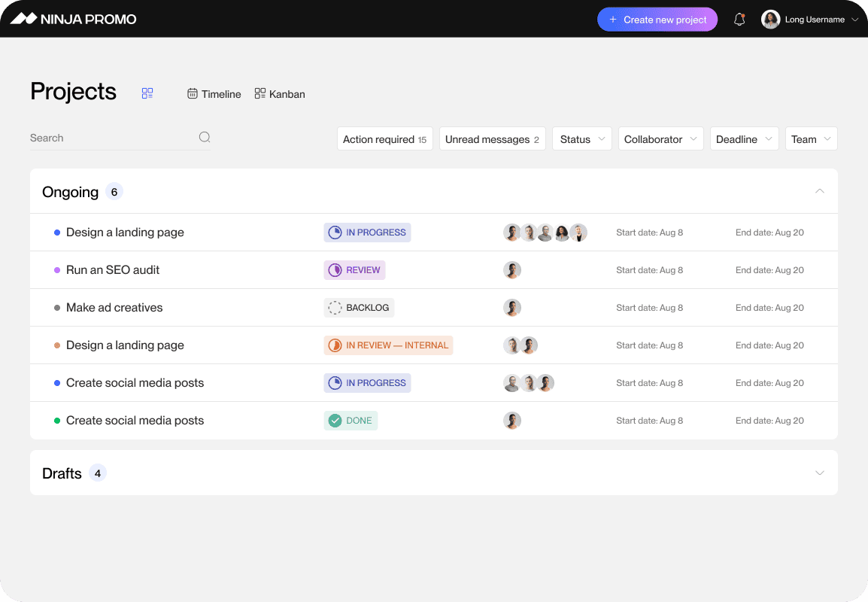Open the Collaborator filter dropdown
Screen dimensions: 868x602
660,139
